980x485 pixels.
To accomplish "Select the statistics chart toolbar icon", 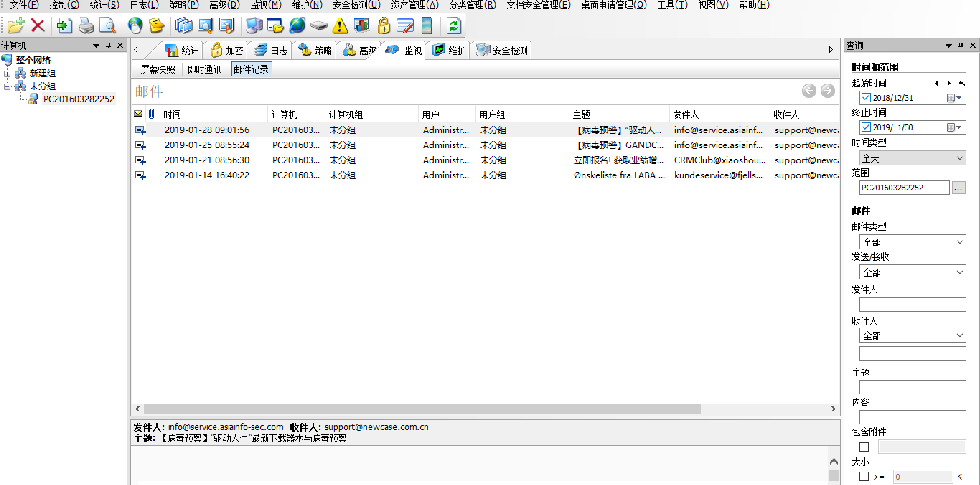I will [x=362, y=25].
